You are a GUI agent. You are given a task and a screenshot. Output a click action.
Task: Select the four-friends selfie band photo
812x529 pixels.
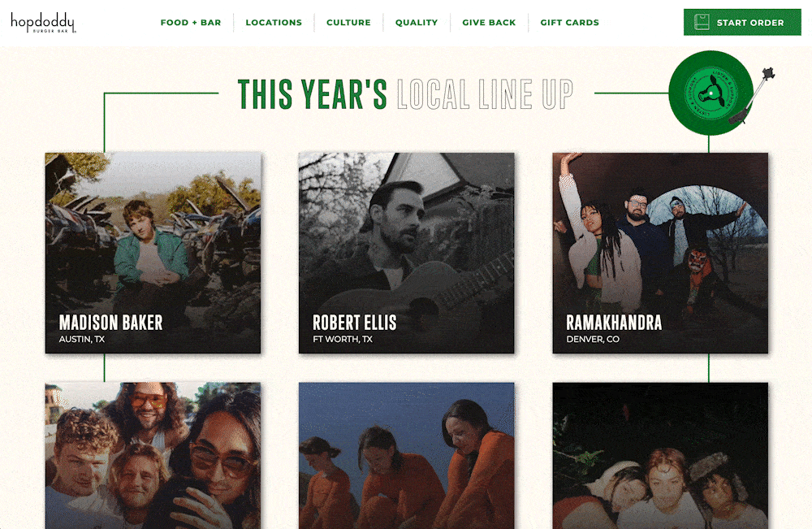click(153, 456)
